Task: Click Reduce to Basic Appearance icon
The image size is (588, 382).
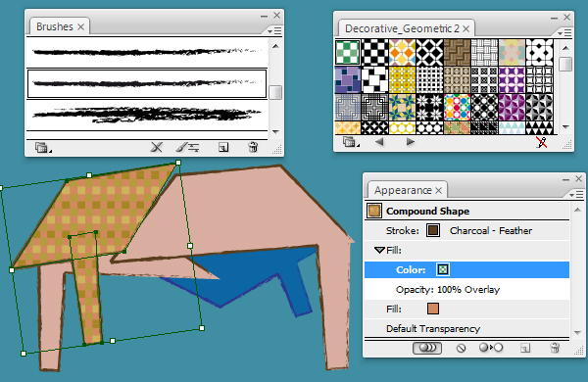Action: click(x=491, y=348)
